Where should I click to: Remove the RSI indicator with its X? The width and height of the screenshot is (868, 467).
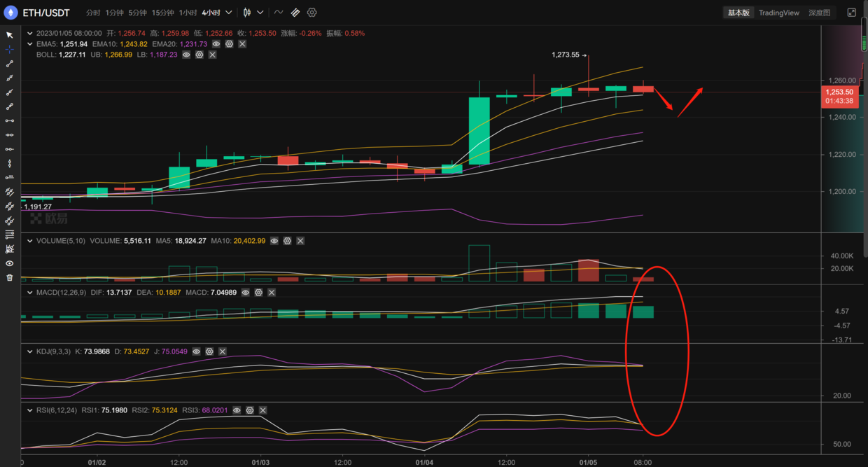click(x=263, y=410)
